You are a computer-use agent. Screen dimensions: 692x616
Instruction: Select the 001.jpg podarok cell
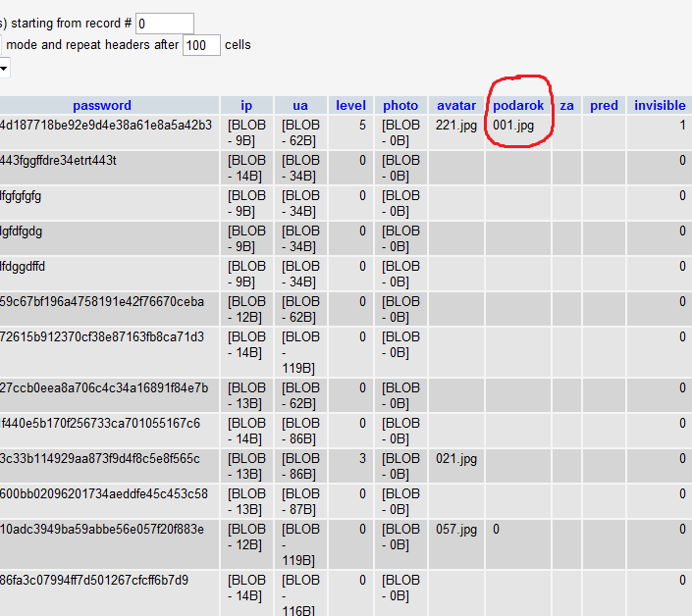(x=513, y=126)
